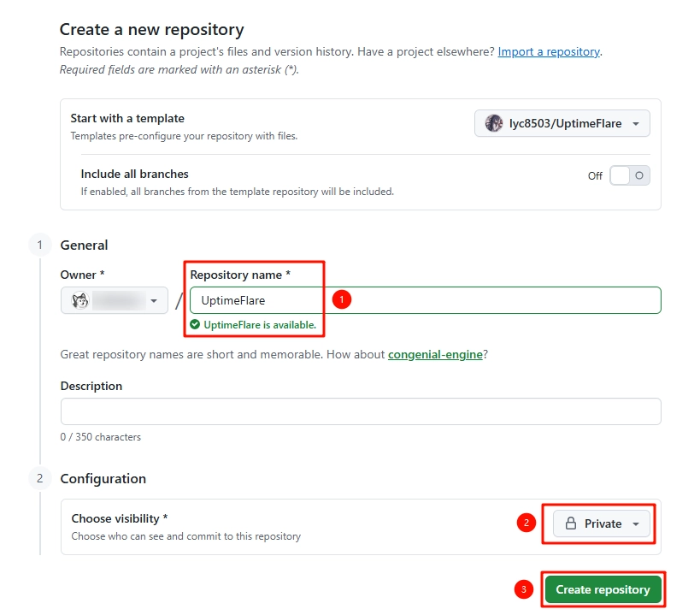Click the green availability checkmark icon

click(195, 325)
